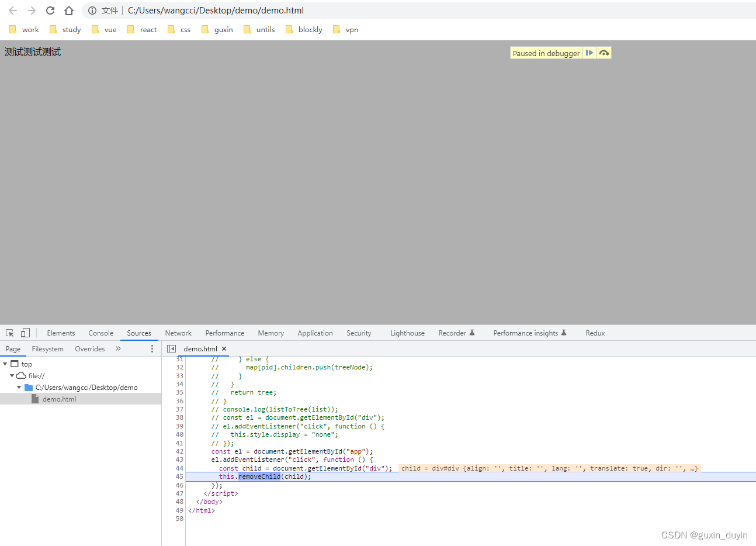Open the Memory tab

point(271,333)
